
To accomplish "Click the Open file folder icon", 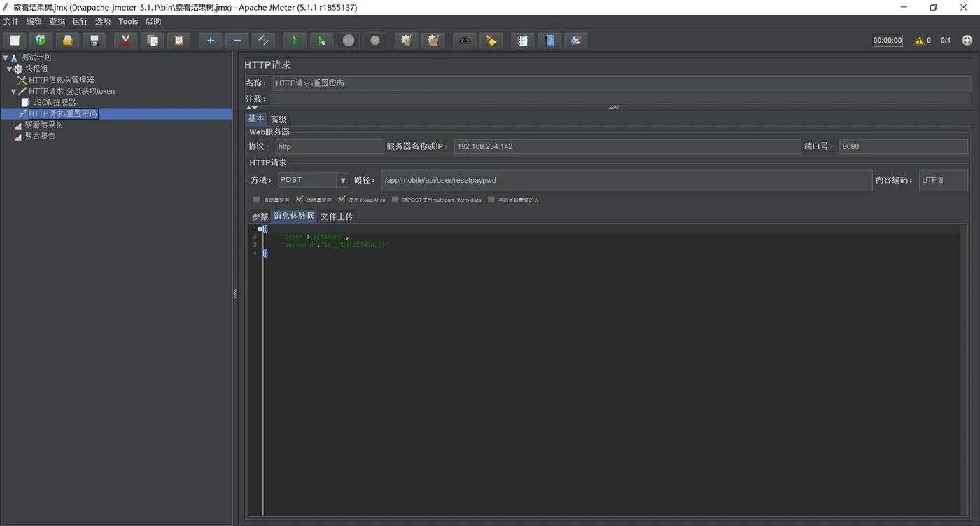I will tap(67, 41).
